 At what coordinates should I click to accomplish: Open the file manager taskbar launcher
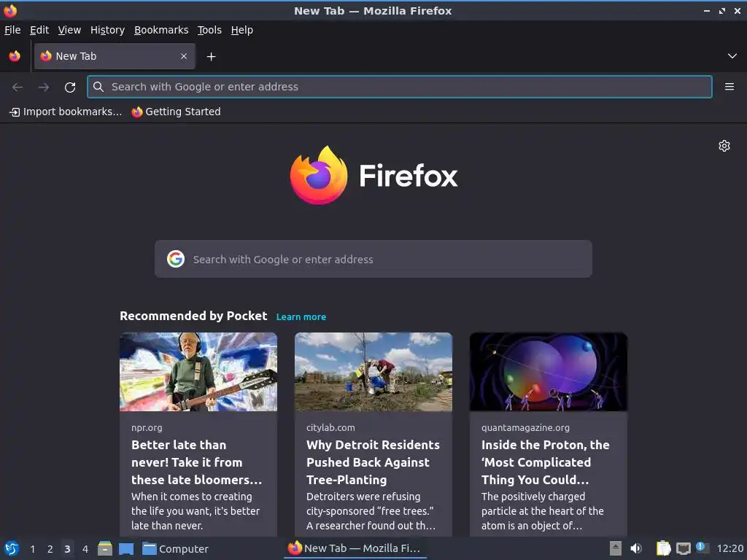(105, 548)
